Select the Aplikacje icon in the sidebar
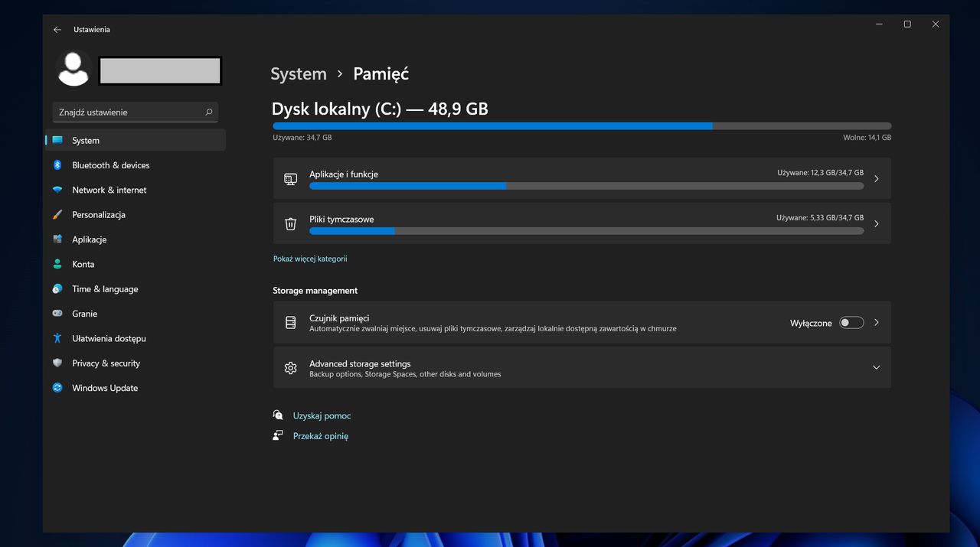This screenshot has height=547, width=980. 57,239
